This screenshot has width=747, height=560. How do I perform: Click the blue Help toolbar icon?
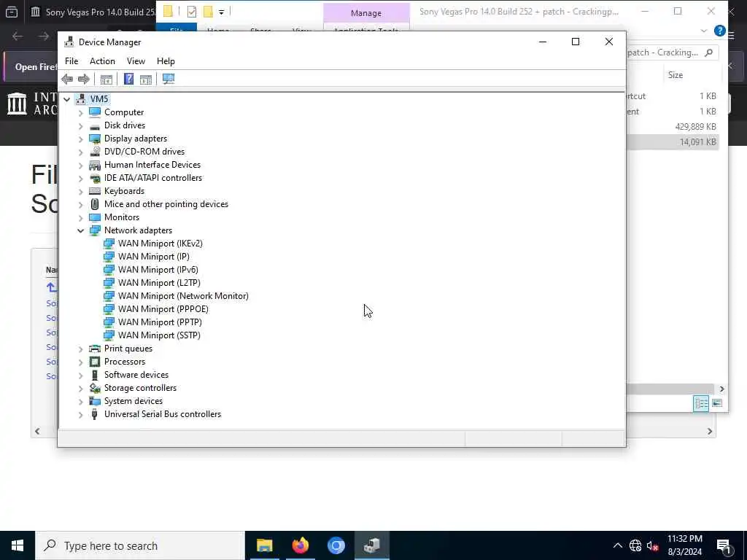128,79
